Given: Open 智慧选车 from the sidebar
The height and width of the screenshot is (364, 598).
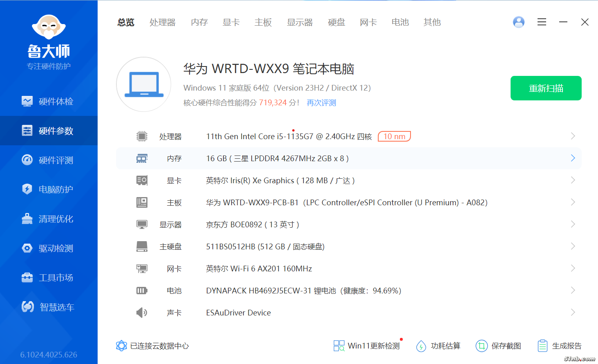Looking at the screenshot, I should [48, 307].
